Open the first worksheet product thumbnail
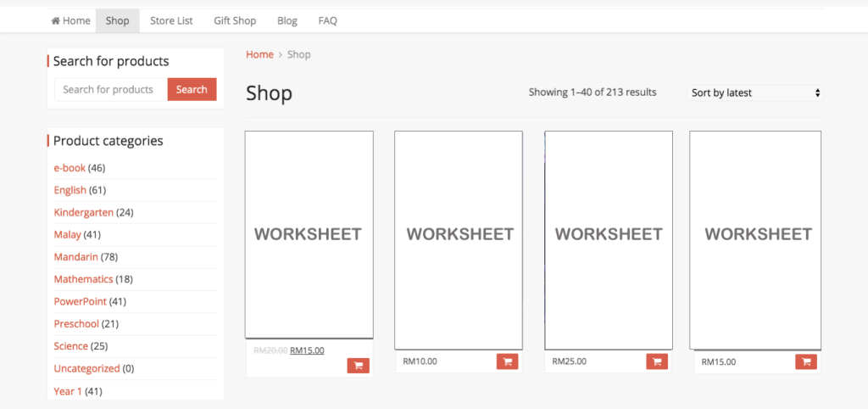This screenshot has width=868, height=409. pyautogui.click(x=309, y=234)
